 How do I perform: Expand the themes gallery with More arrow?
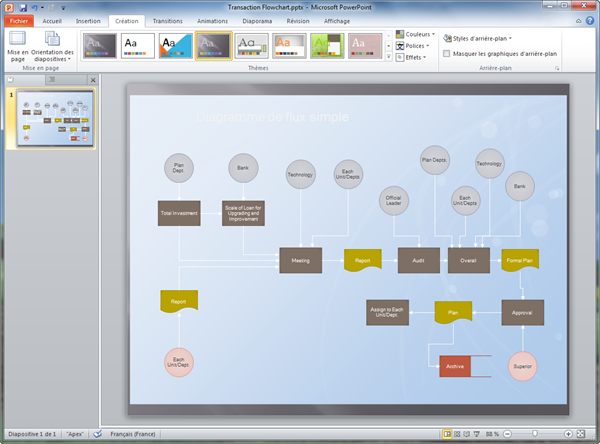388,57
